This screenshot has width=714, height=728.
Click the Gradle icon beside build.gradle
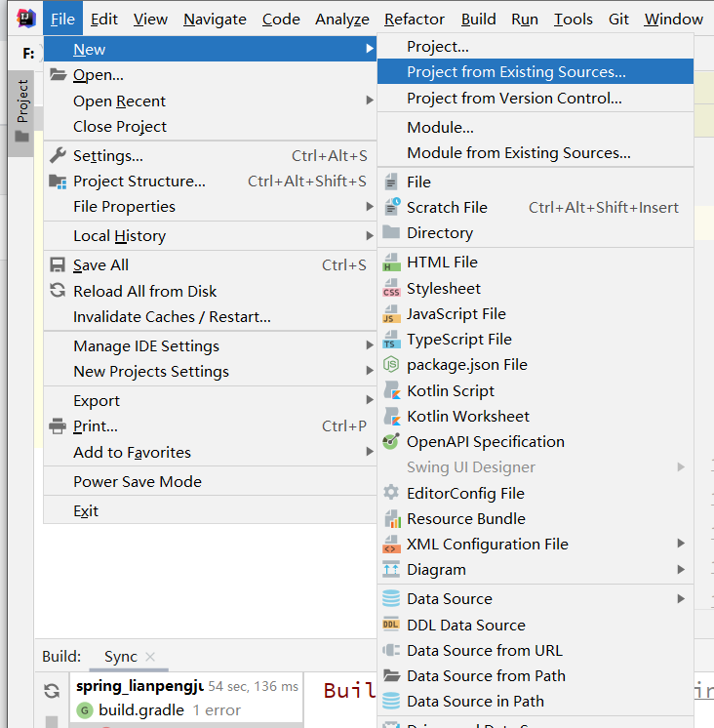[85, 709]
